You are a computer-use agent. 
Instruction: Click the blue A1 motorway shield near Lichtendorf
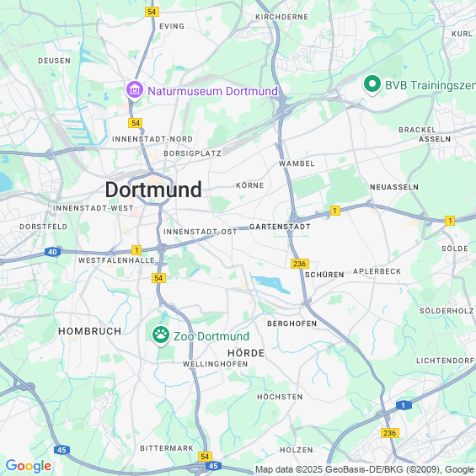404,405
